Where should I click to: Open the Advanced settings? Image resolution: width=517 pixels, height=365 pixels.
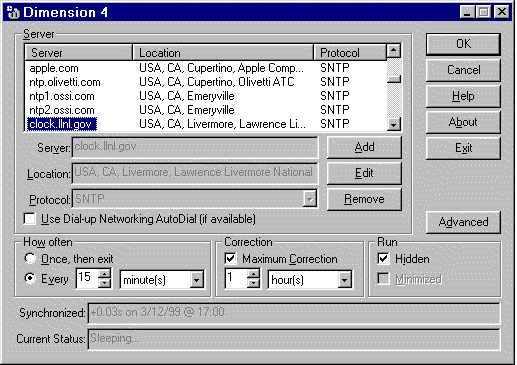(x=463, y=222)
